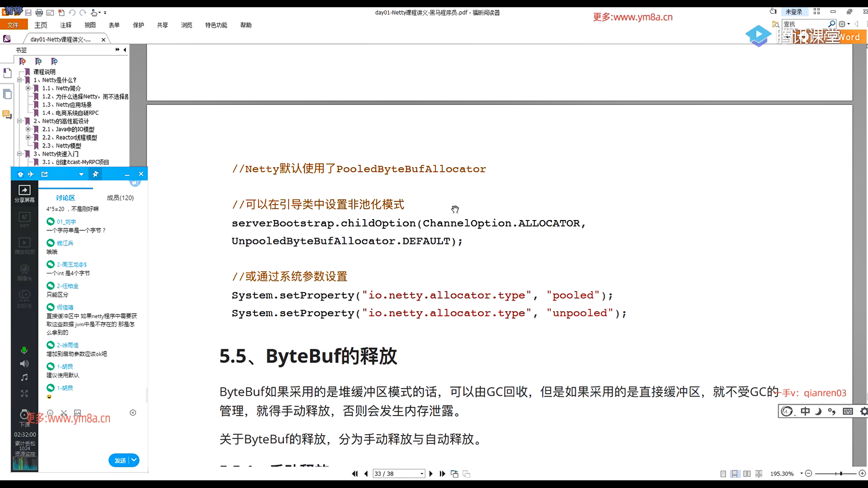Switch to the 成员(120) tab

coord(120,198)
